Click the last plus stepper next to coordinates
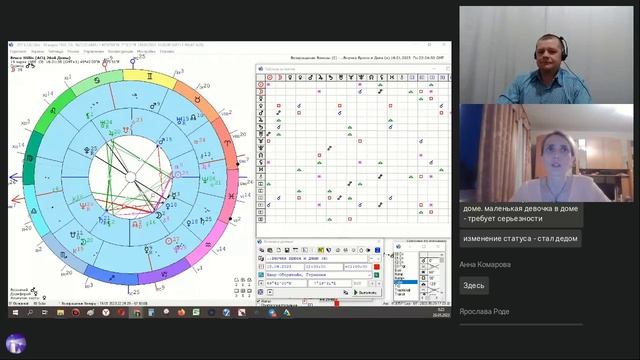 point(379,284)
